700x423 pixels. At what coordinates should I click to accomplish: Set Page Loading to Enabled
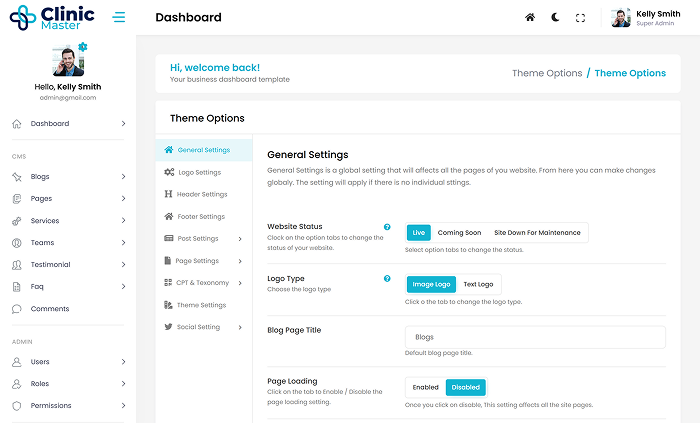pos(425,387)
